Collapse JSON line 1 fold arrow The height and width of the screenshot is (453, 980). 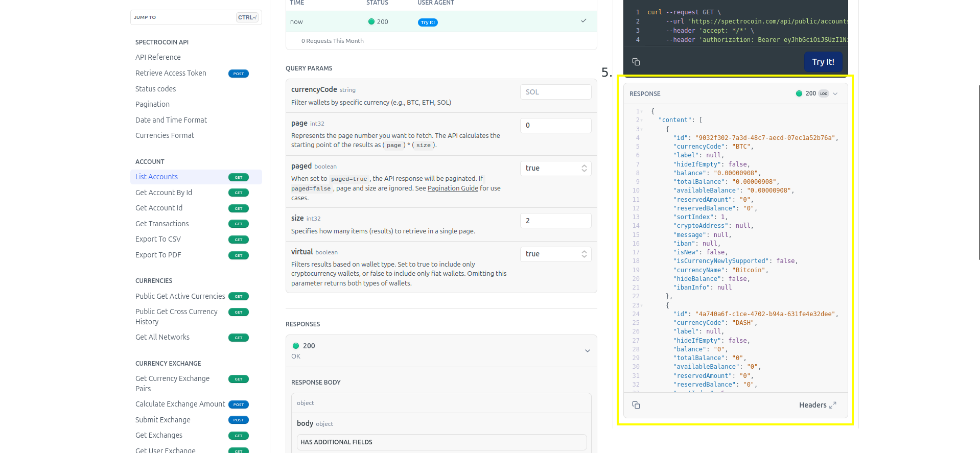642,111
